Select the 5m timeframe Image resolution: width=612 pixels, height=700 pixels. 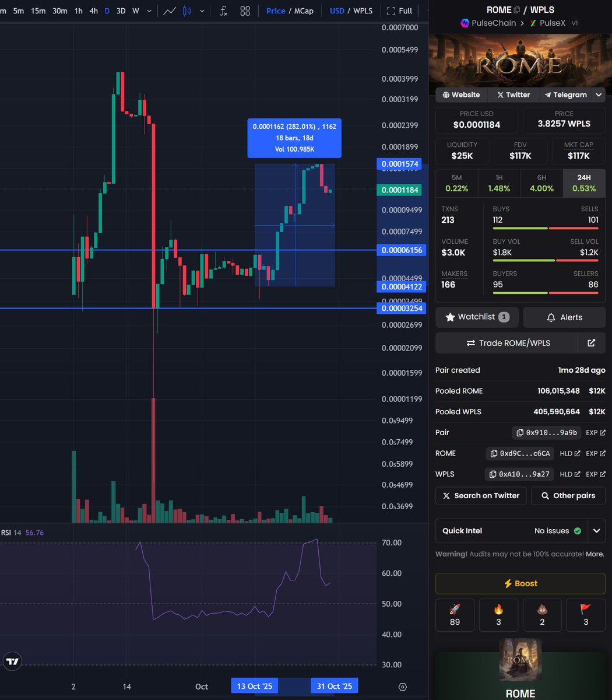(x=19, y=10)
